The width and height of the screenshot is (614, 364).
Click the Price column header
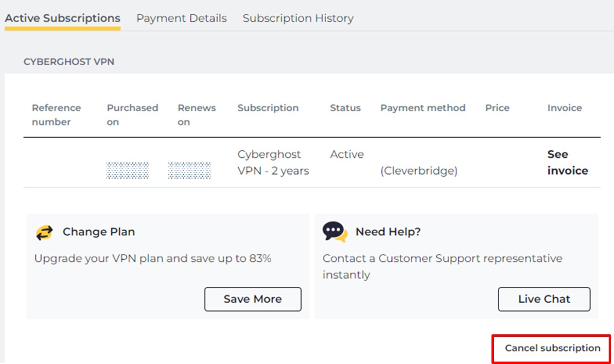click(497, 108)
